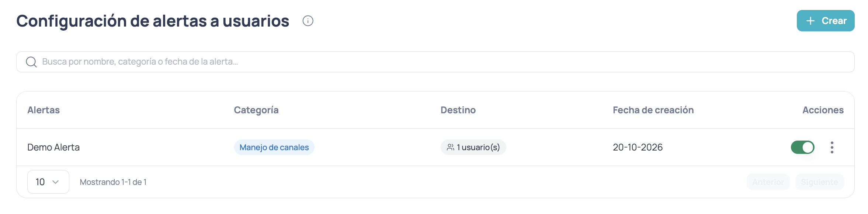Click the Fecha de creación column header
Screen dimensions: 868x214
653,110
